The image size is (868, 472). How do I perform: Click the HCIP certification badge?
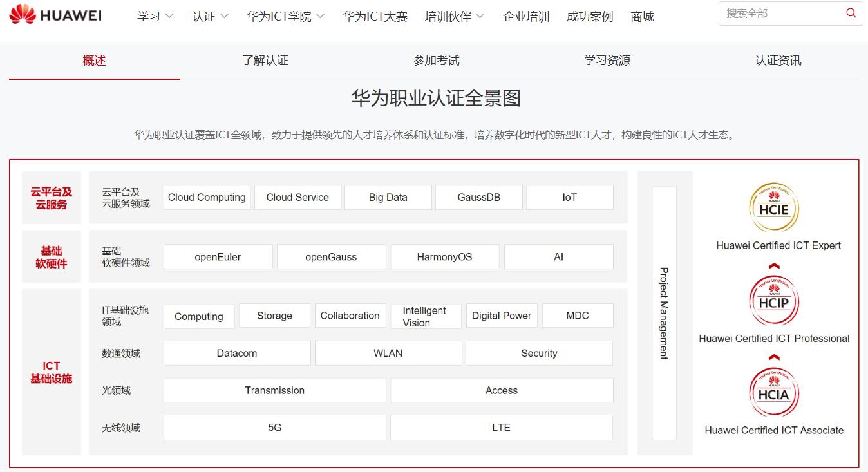click(773, 300)
